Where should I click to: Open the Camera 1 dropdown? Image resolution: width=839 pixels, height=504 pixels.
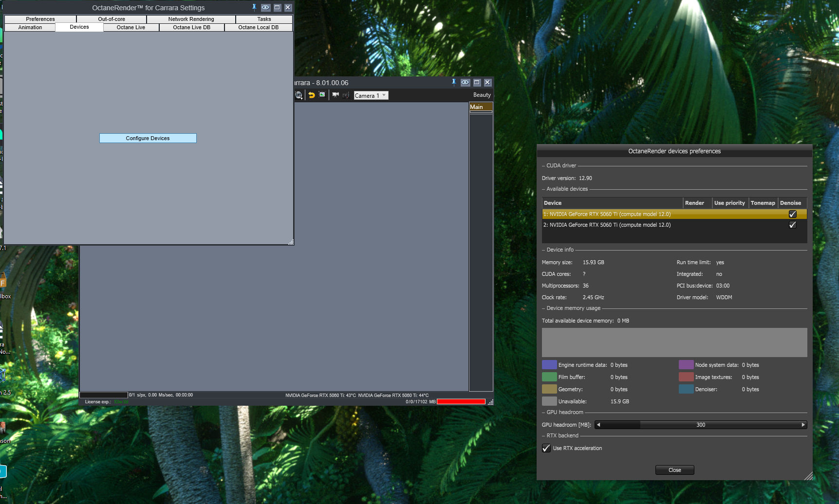(x=371, y=95)
